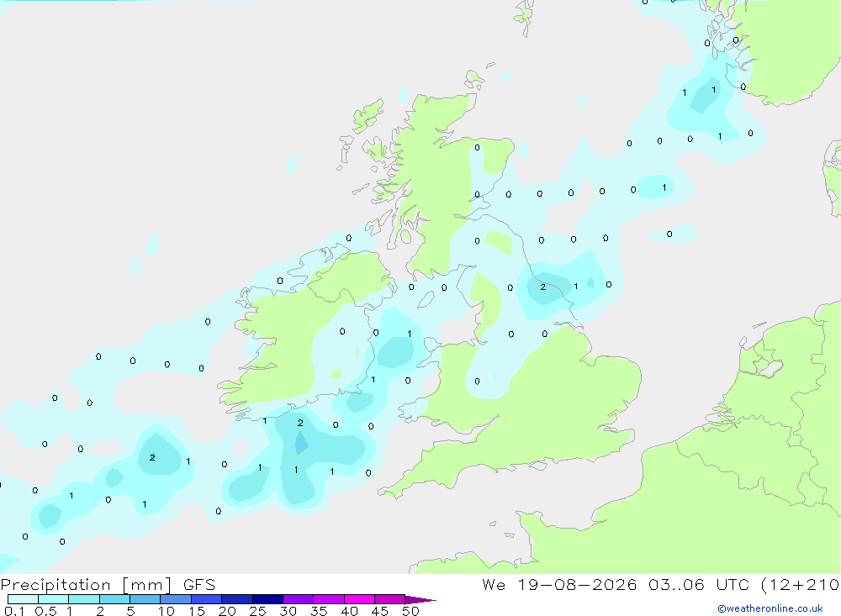841x616 pixels.
Task: Pick the 25–30 mm legend color swatch
Action: (x=267, y=599)
